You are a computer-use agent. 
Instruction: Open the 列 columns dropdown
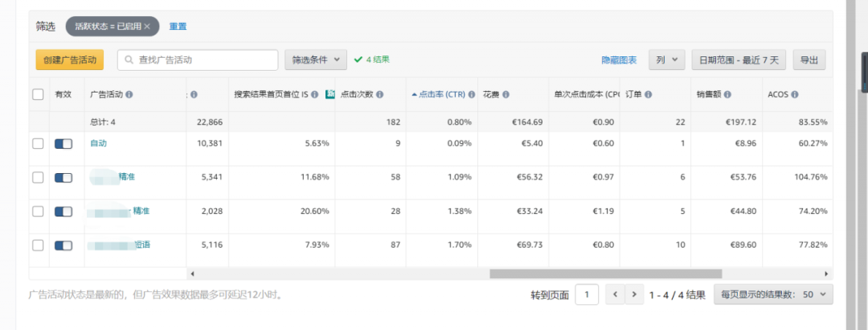[666, 60]
